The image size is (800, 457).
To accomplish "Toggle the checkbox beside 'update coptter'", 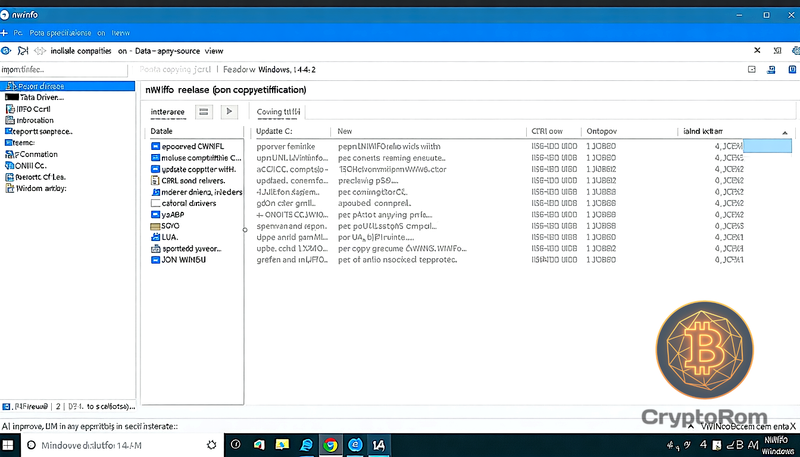I will [155, 169].
